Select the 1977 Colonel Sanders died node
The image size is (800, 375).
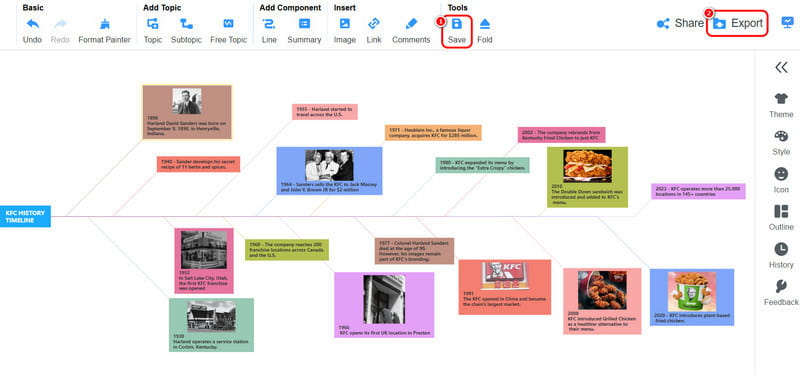414,251
